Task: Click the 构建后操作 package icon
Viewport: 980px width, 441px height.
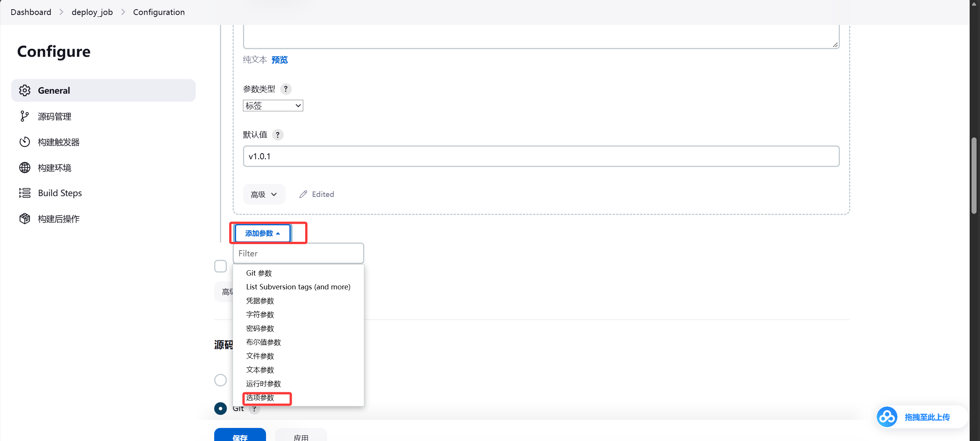Action: pyautogui.click(x=25, y=219)
